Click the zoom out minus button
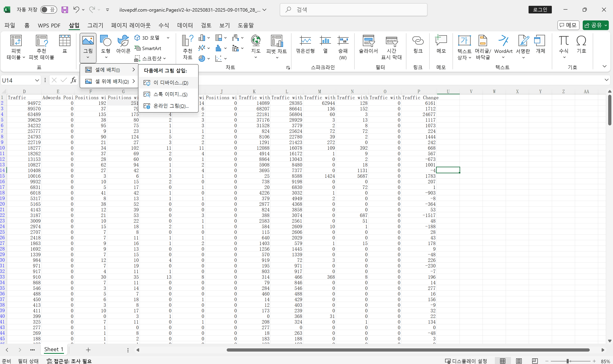This screenshot has width=613, height=364. 547,361
